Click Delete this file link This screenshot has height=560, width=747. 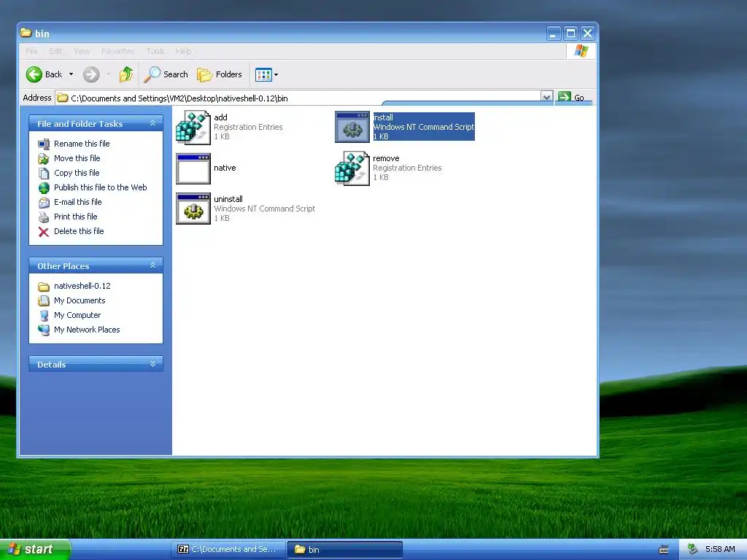coord(79,231)
